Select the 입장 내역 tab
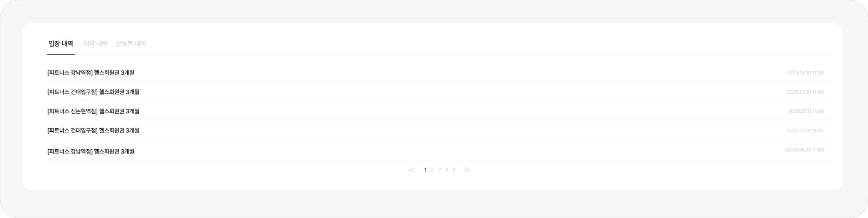The image size is (868, 218). [x=61, y=44]
